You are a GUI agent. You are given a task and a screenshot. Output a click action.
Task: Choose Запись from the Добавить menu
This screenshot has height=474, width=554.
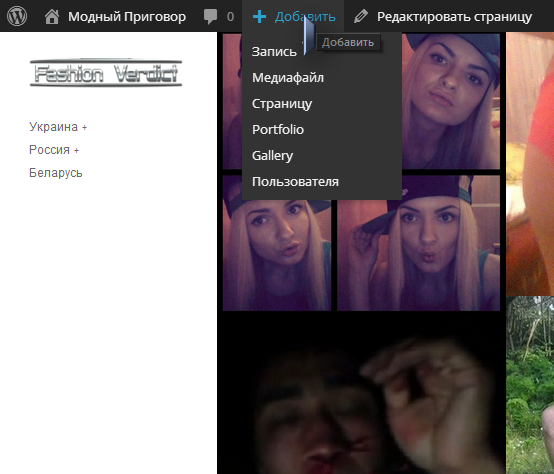274,52
